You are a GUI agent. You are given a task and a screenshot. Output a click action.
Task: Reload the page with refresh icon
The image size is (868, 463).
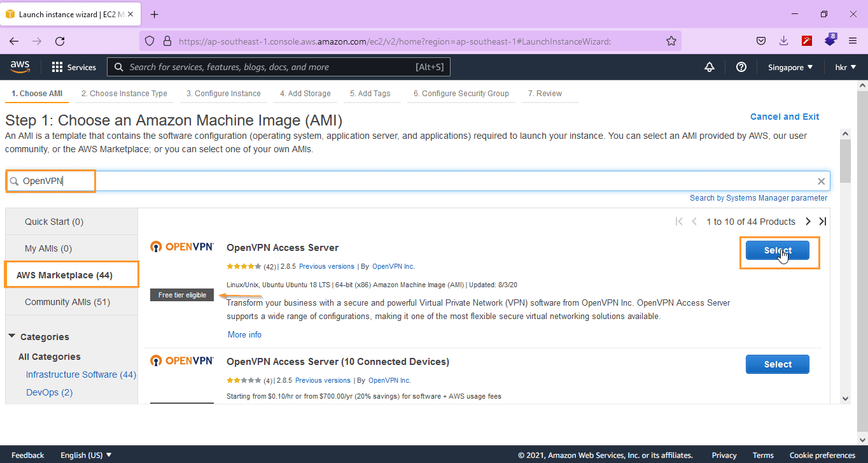click(60, 41)
